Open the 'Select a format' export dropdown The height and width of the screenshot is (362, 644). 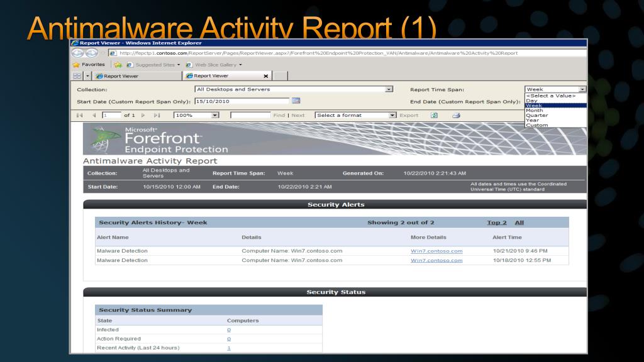pos(355,116)
